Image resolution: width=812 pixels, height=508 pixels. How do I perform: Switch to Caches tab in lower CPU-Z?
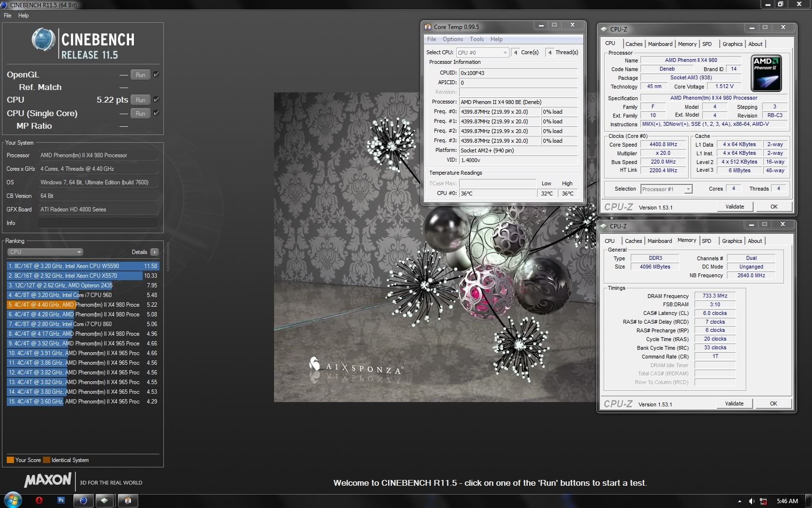coord(633,241)
